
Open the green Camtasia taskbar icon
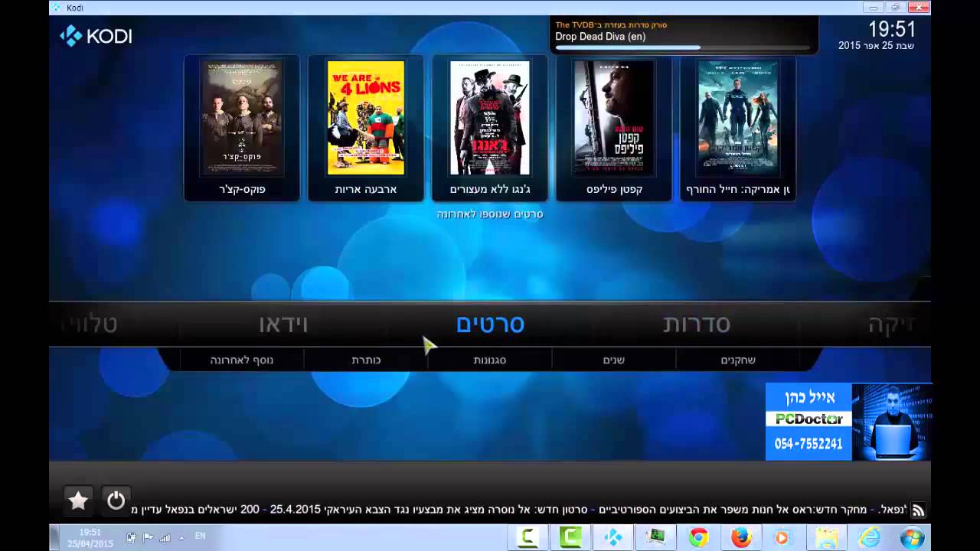pos(570,537)
